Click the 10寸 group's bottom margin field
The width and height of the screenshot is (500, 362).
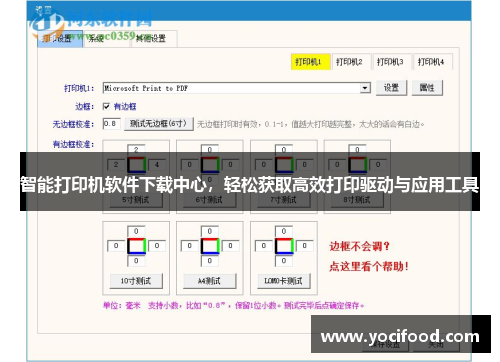[x=136, y=261]
